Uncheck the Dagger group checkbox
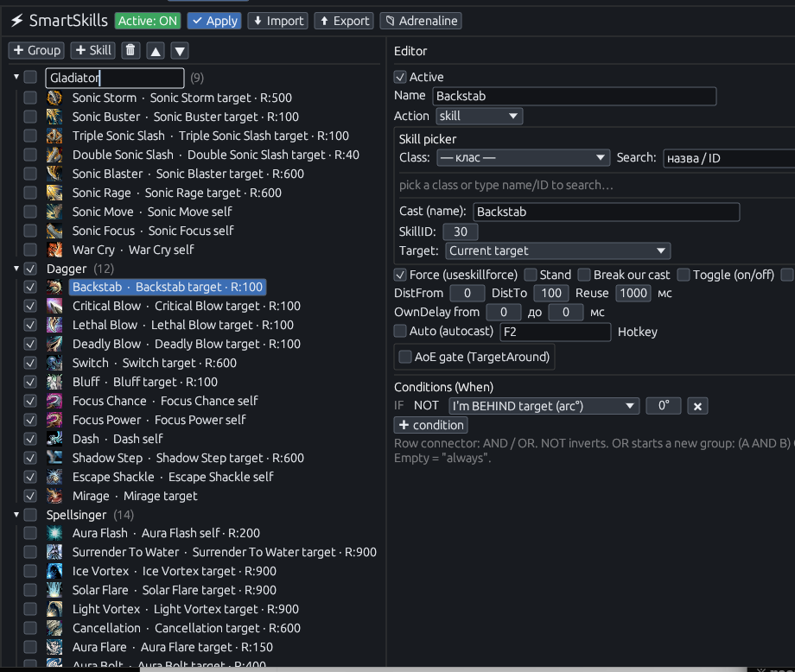The image size is (795, 672). point(30,269)
